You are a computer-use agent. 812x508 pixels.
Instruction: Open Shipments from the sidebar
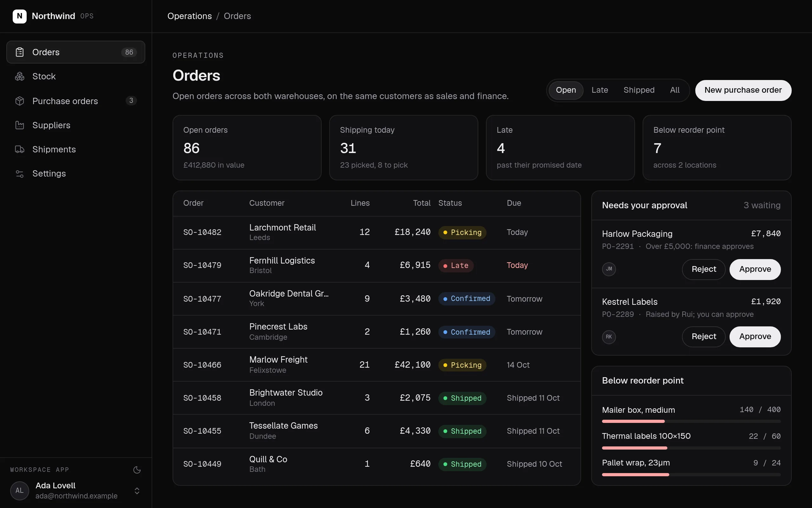pos(76,149)
